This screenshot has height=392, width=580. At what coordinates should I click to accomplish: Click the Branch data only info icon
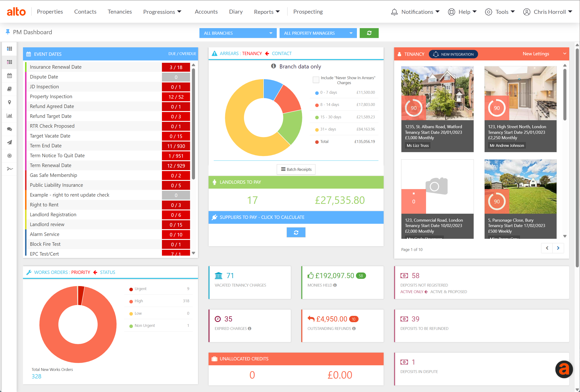pos(273,66)
